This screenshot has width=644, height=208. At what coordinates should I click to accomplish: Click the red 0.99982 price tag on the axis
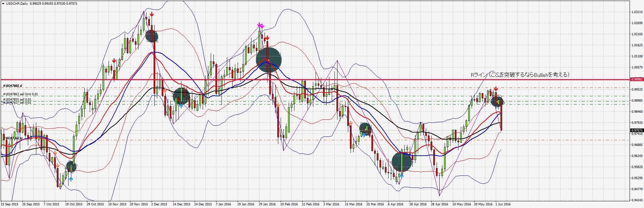click(637, 80)
